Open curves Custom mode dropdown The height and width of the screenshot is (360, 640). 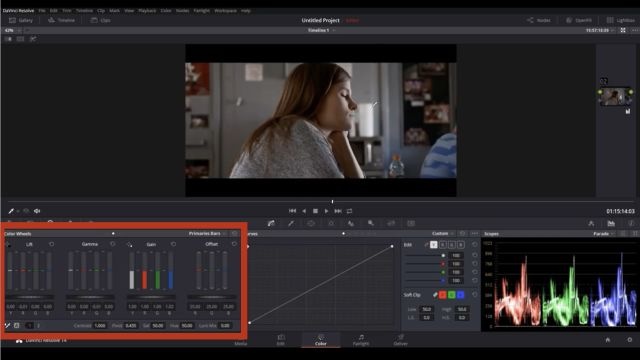tap(443, 233)
